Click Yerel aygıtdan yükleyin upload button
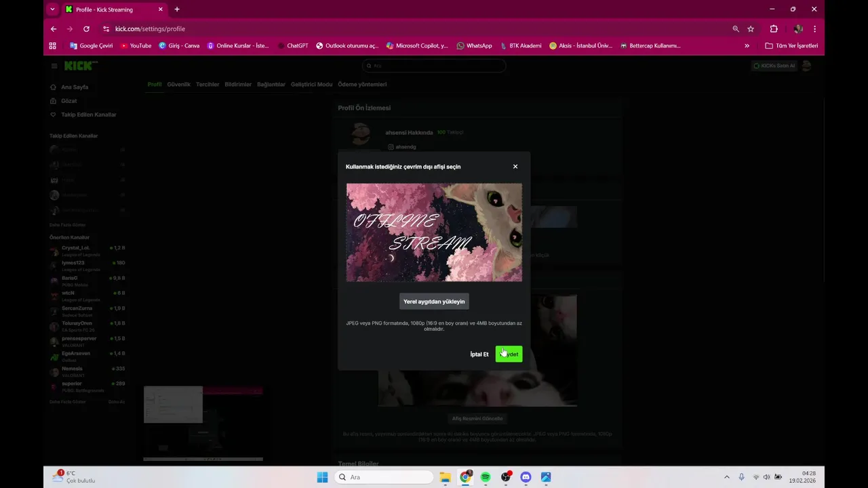This screenshot has width=868, height=488. [x=434, y=302]
